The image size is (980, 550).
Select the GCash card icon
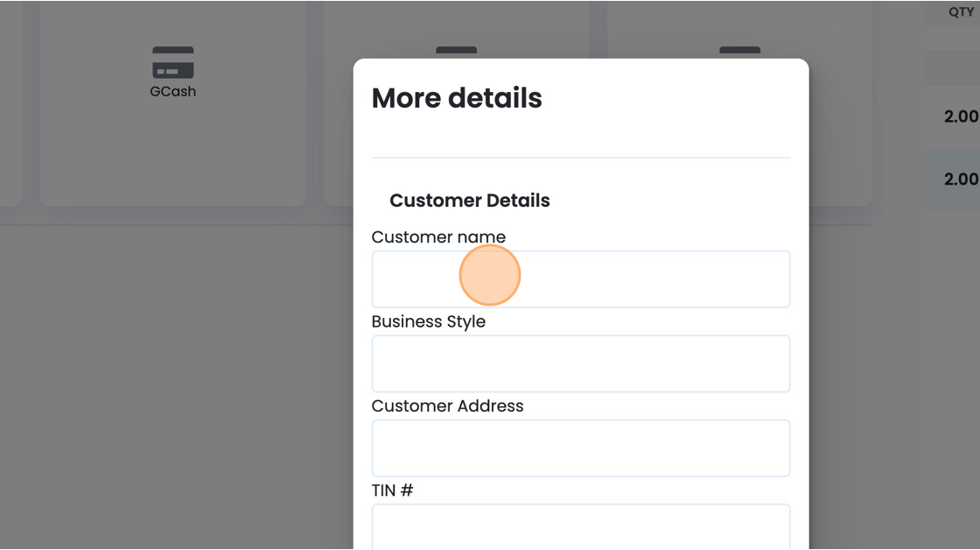click(x=173, y=62)
